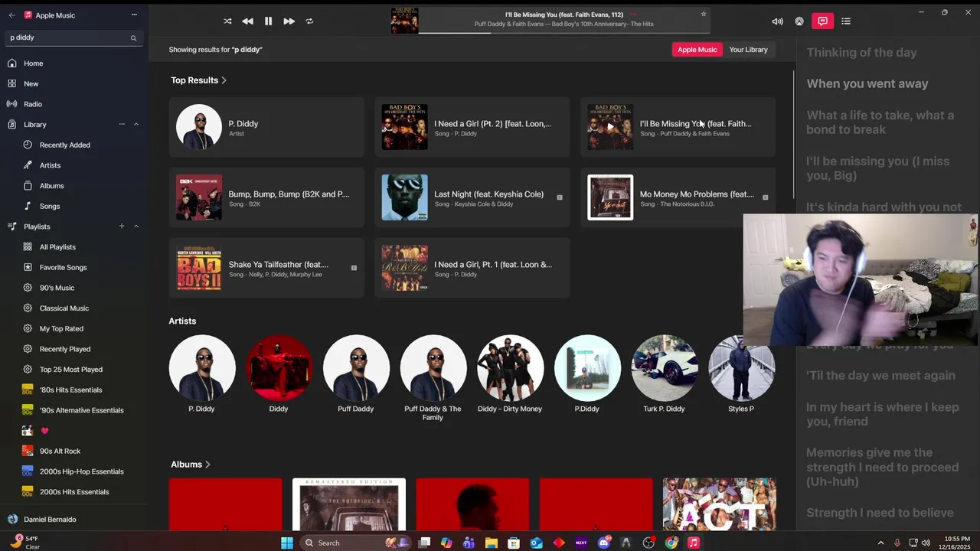Toggle repeat mode

(x=309, y=21)
